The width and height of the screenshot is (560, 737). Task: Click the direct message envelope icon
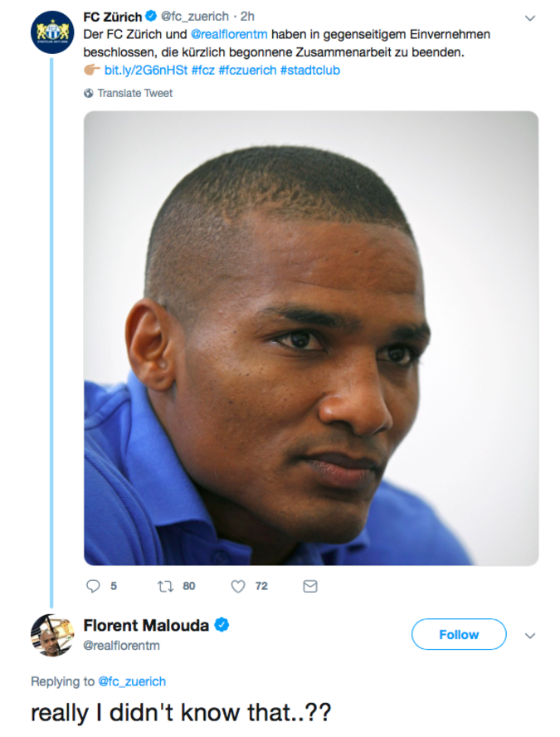[x=310, y=586]
